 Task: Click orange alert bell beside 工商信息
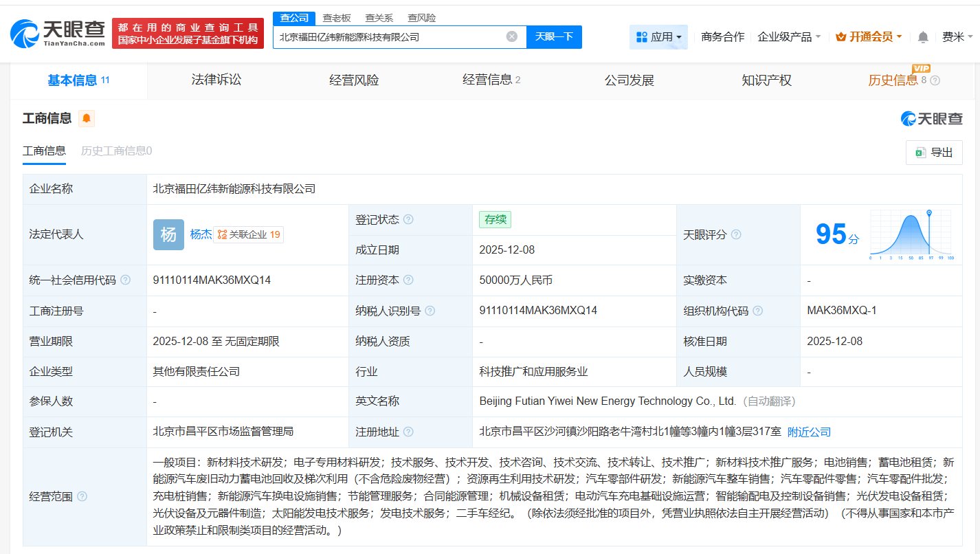click(86, 118)
